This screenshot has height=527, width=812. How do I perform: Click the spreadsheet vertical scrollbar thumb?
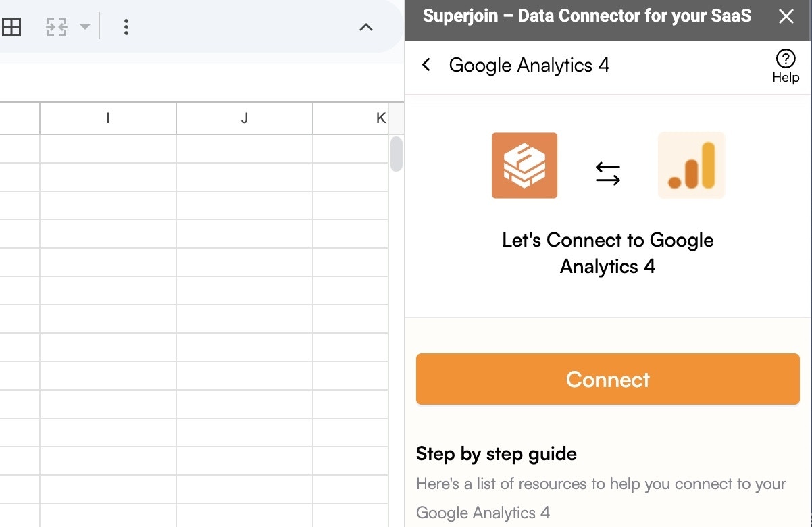point(397,154)
